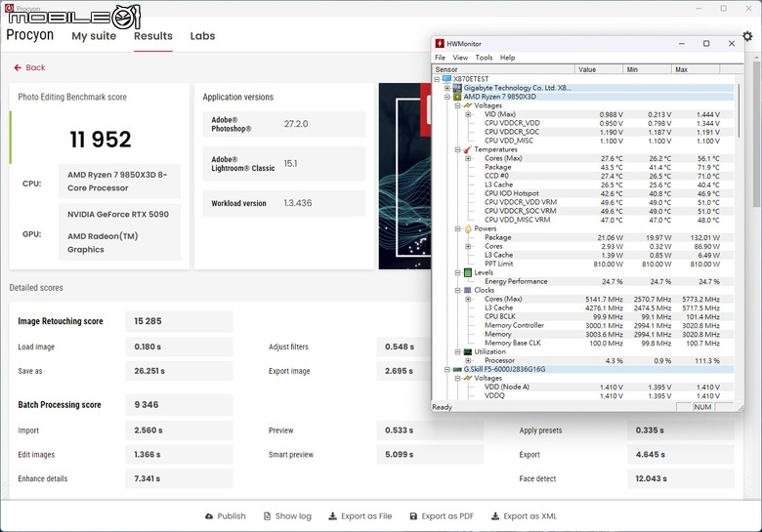Expand the Gigabyte Technology motherboard node
Screen dimensions: 762x532
coord(447,88)
